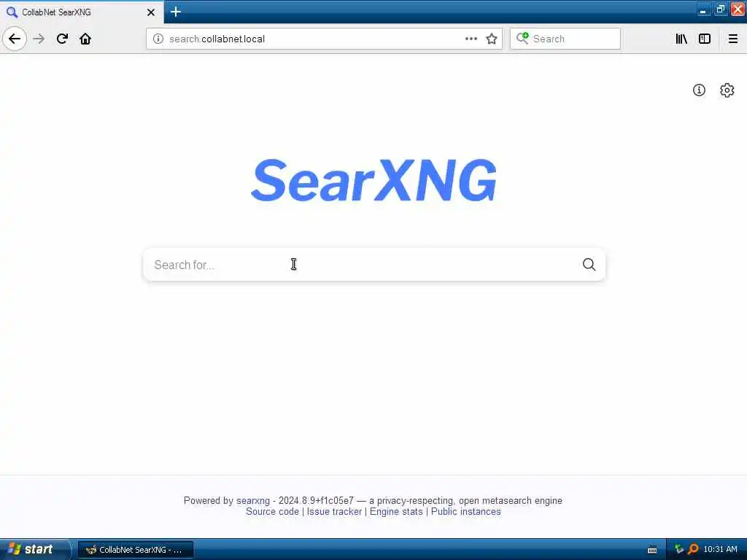747x560 pixels.
Task: Click the on-screen keyboard tray icon
Action: [x=652, y=550]
